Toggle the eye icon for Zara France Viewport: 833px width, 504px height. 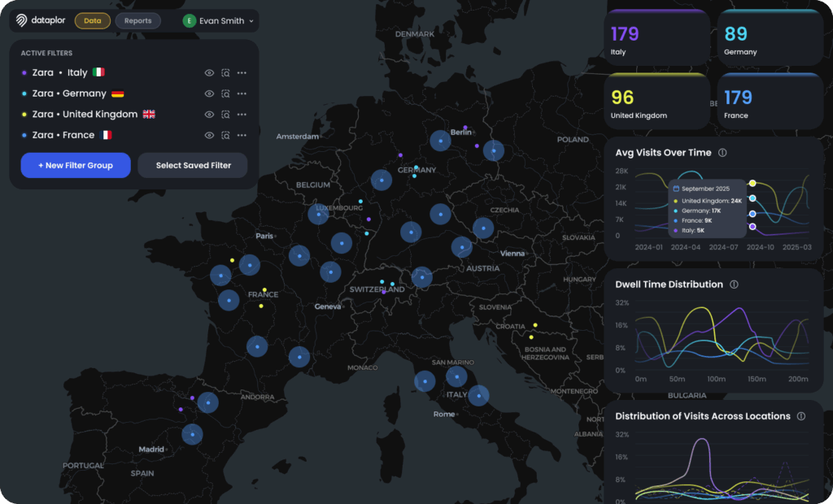click(209, 136)
